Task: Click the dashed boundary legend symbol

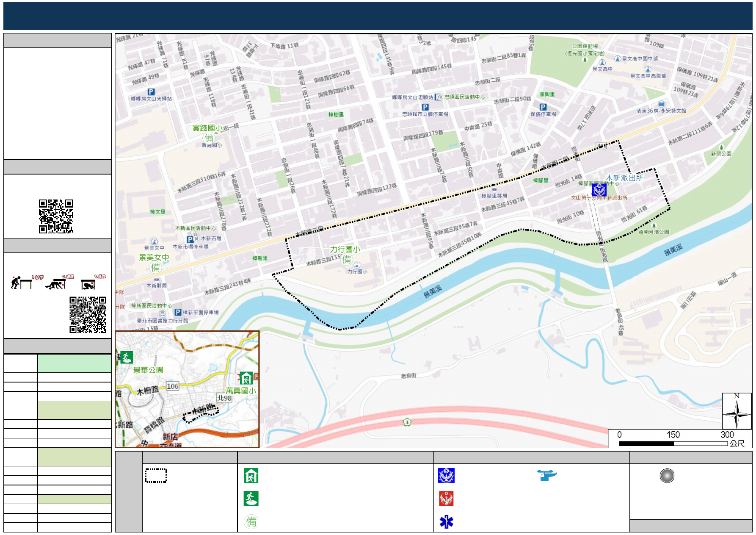Action: [156, 476]
